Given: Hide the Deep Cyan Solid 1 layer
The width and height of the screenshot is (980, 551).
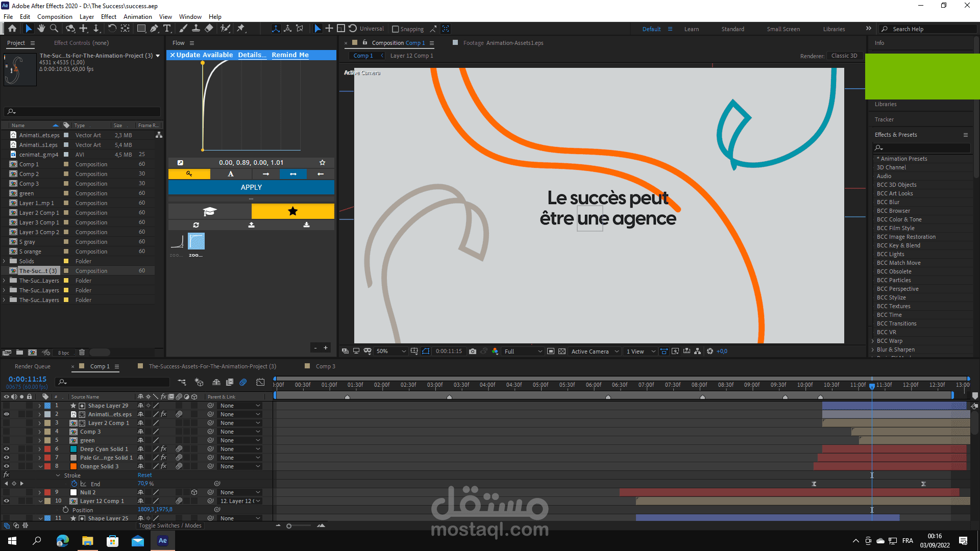Looking at the screenshot, I should click(7, 449).
